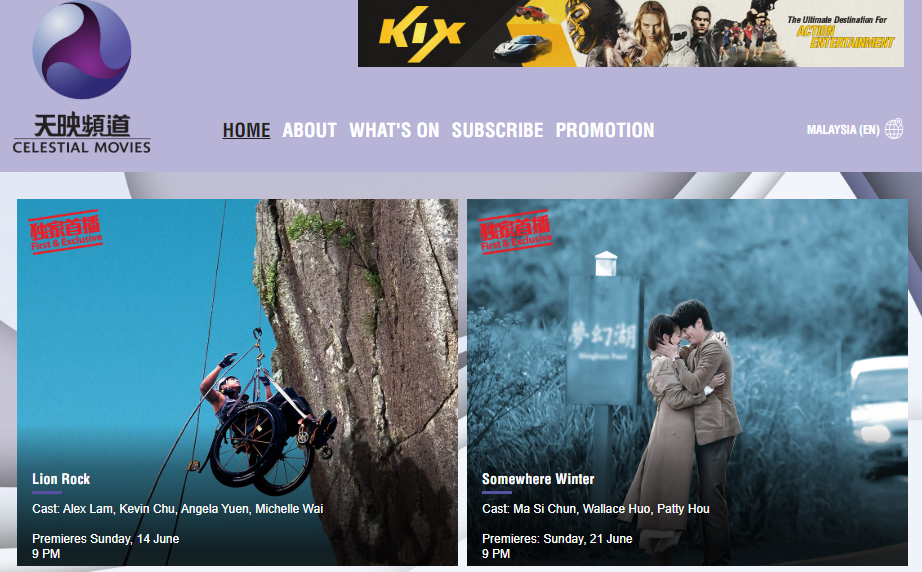Open the Somewhere Winter title link
This screenshot has width=922, height=572.
pos(538,479)
